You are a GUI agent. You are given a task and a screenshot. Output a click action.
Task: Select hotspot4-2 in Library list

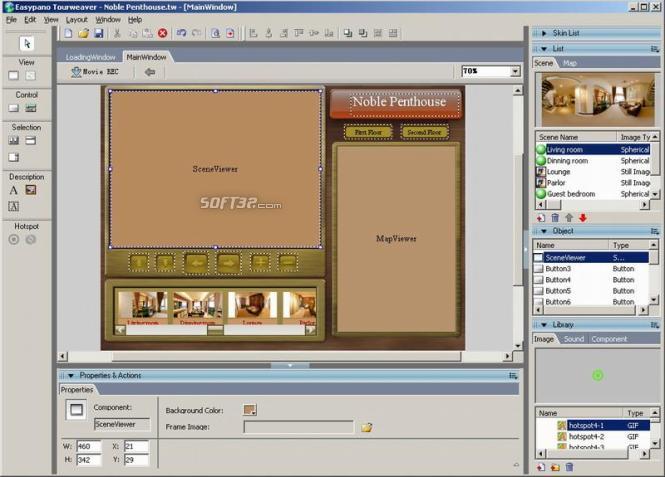[593, 436]
